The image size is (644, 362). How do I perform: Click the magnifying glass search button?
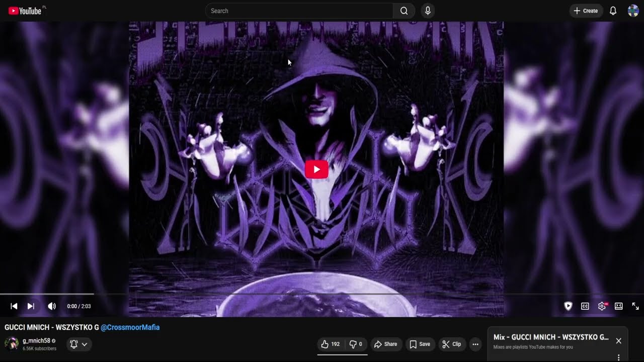pos(404,11)
